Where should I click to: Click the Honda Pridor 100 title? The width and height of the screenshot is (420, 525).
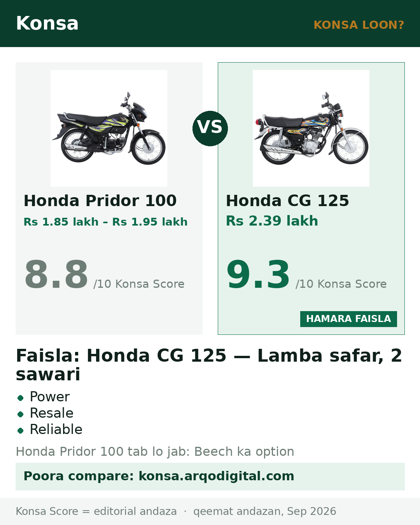click(100, 201)
